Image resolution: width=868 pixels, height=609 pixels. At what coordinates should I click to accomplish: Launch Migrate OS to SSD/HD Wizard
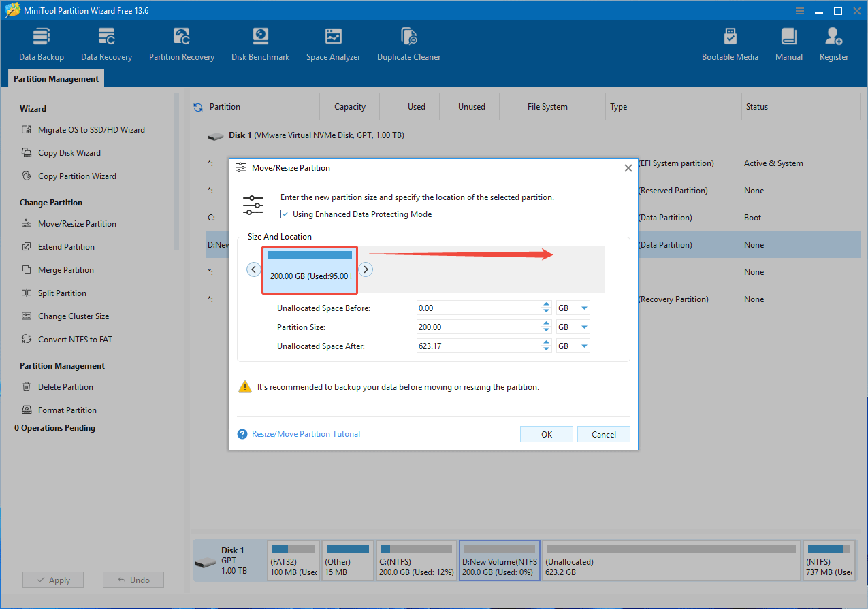(83, 130)
